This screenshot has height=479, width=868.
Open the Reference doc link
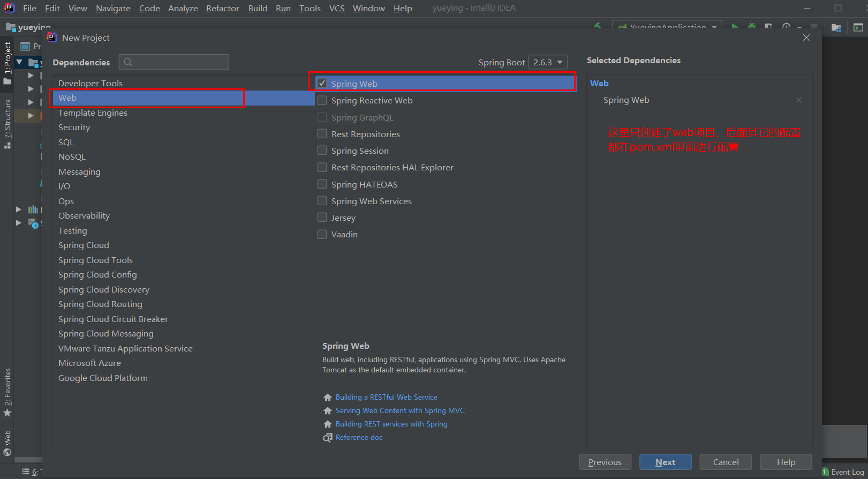point(359,437)
